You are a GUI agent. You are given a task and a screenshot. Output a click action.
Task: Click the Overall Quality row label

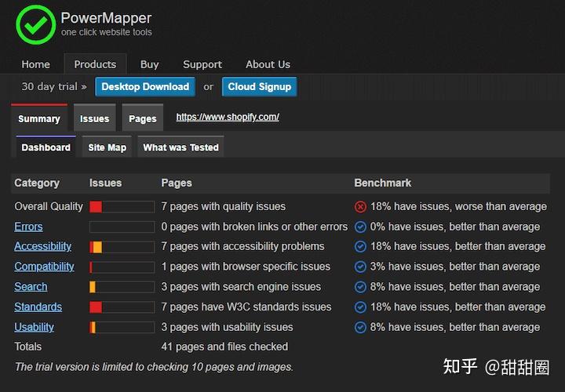click(49, 207)
